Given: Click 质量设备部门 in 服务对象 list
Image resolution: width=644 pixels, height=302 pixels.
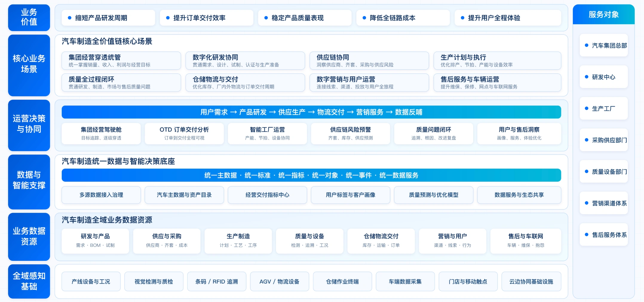Looking at the screenshot, I should coord(604,172).
